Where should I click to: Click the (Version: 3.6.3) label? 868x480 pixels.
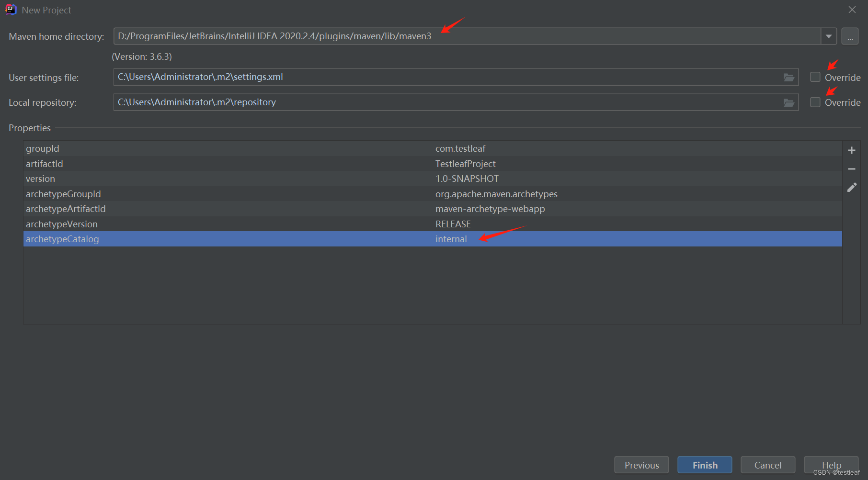pos(142,56)
